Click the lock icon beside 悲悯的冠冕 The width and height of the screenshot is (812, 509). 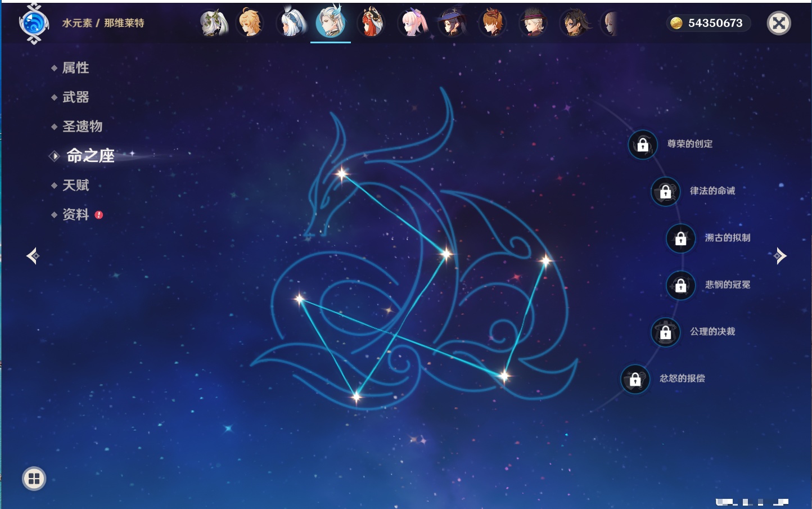680,285
